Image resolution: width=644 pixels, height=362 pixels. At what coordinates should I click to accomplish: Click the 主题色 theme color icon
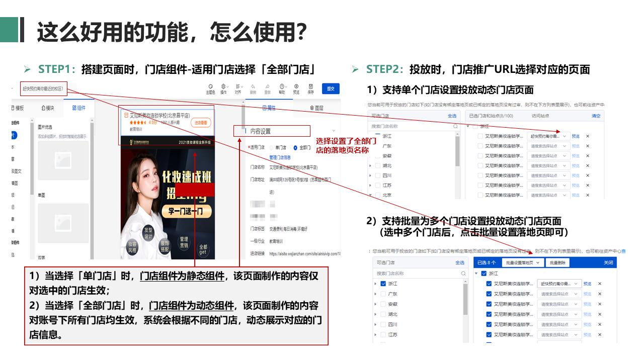pyautogui.click(x=210, y=86)
